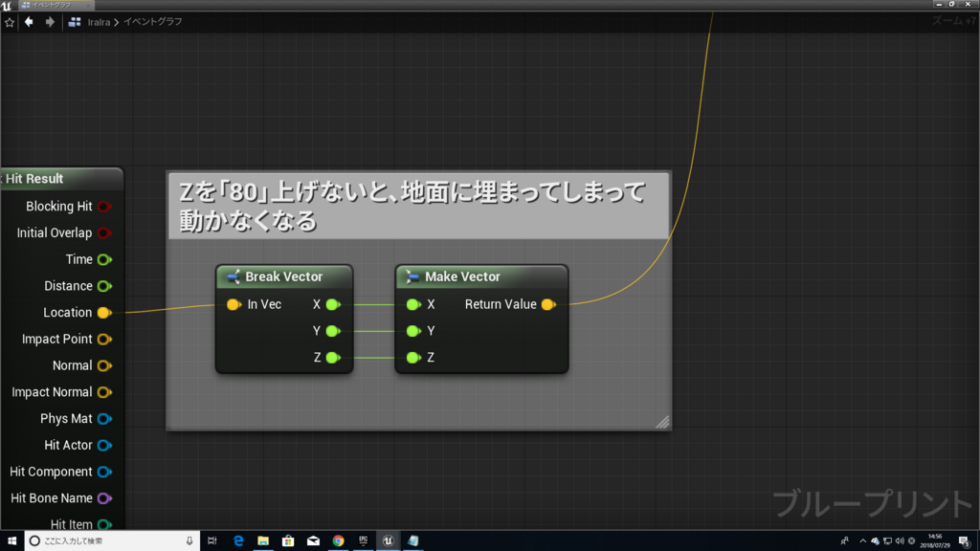This screenshot has width=980, height=551.
Task: Expand hidden icons in the system tray
Action: 862,540
